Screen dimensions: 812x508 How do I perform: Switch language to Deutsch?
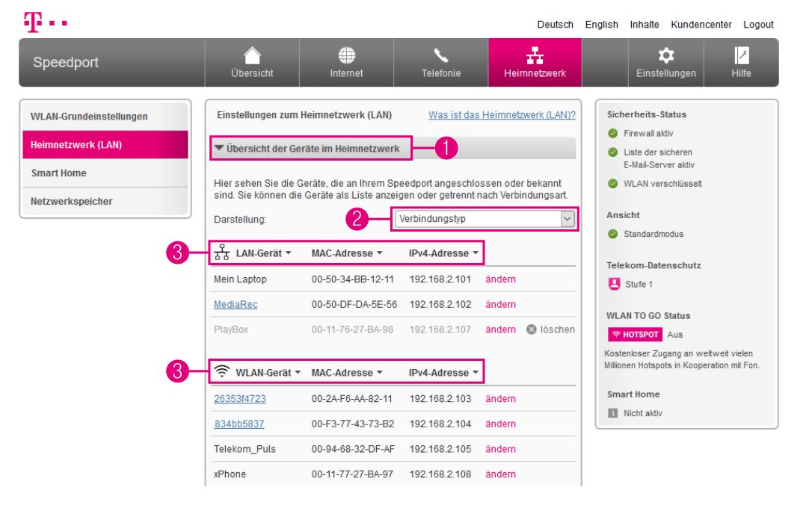(555, 25)
